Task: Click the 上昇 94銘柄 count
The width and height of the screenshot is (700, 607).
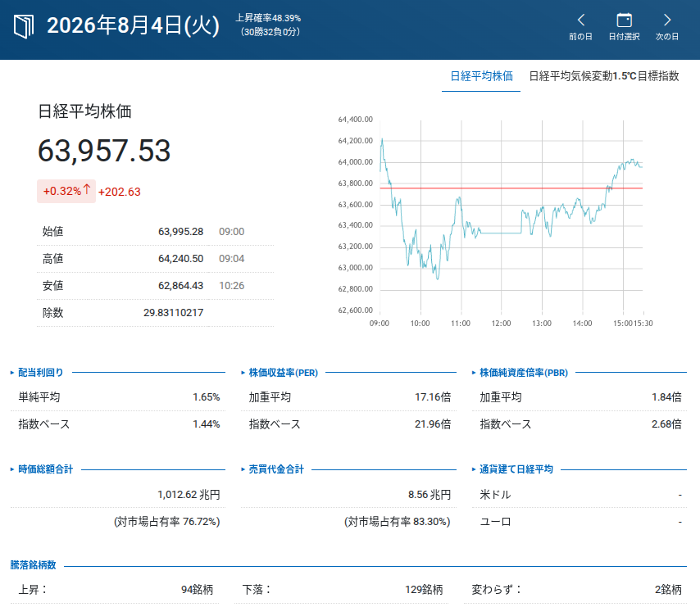Action: (x=197, y=590)
